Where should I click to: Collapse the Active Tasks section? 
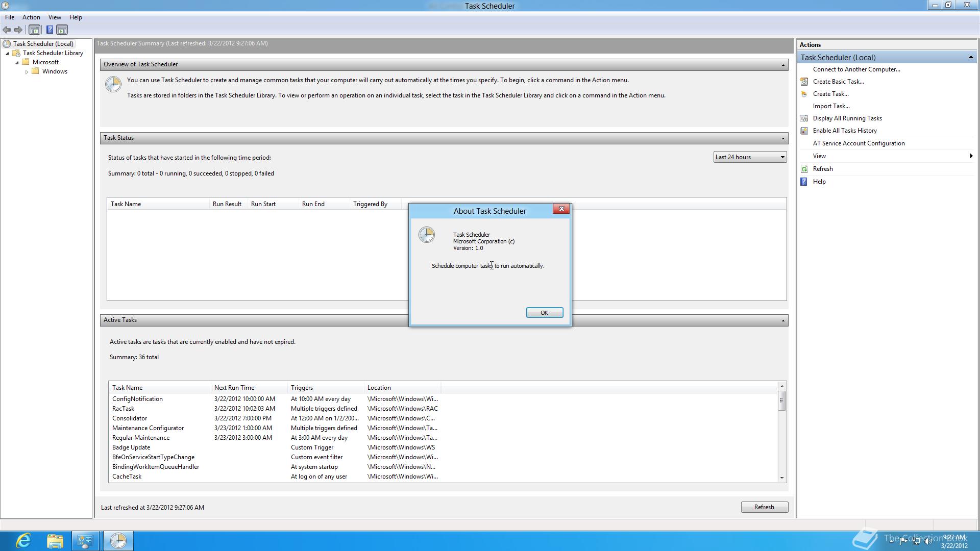(x=782, y=320)
